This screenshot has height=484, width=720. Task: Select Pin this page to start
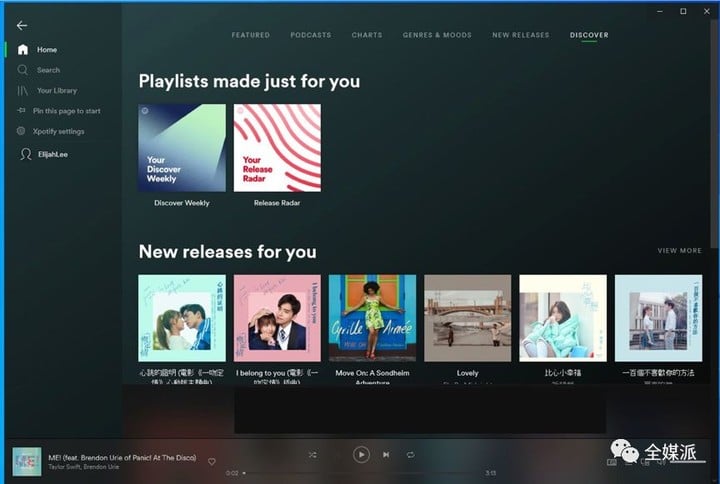click(x=67, y=111)
